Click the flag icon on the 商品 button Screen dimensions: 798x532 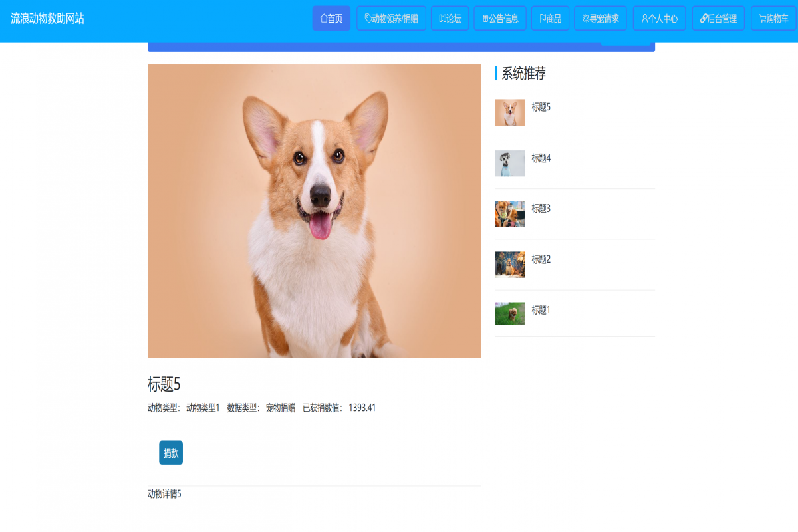(x=543, y=18)
